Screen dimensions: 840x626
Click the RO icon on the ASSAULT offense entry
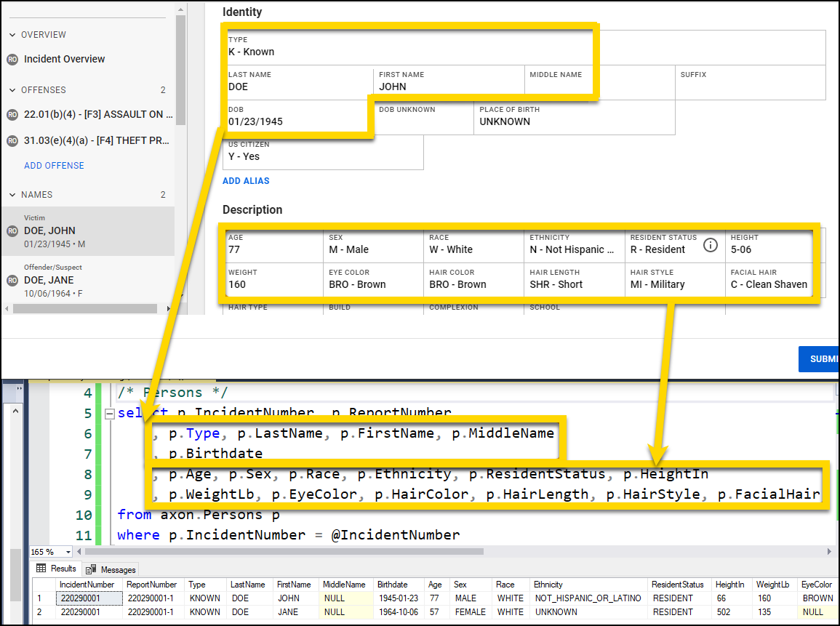point(11,115)
